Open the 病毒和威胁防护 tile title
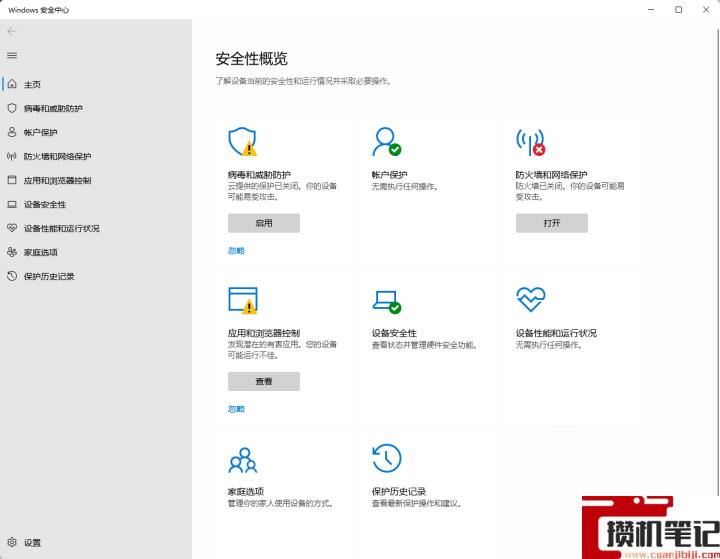The height and width of the screenshot is (559, 720). (259, 175)
